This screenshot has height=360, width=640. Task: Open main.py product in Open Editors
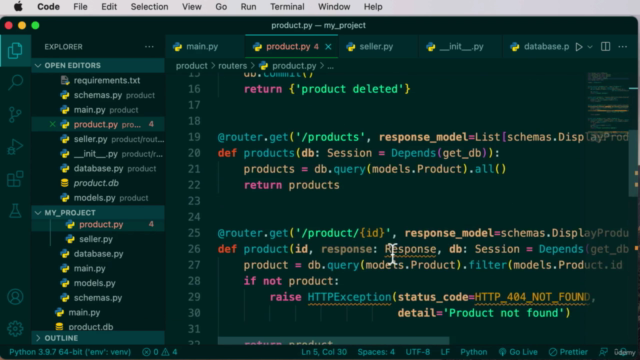point(98,110)
